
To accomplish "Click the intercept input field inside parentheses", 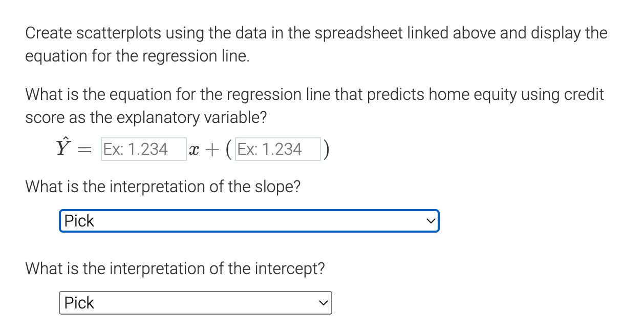I will [277, 149].
